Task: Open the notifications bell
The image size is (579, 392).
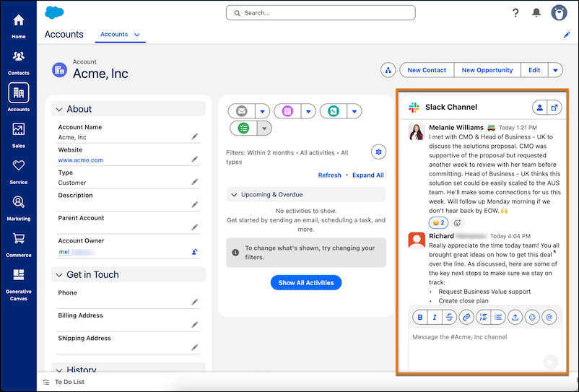Action: pyautogui.click(x=536, y=12)
